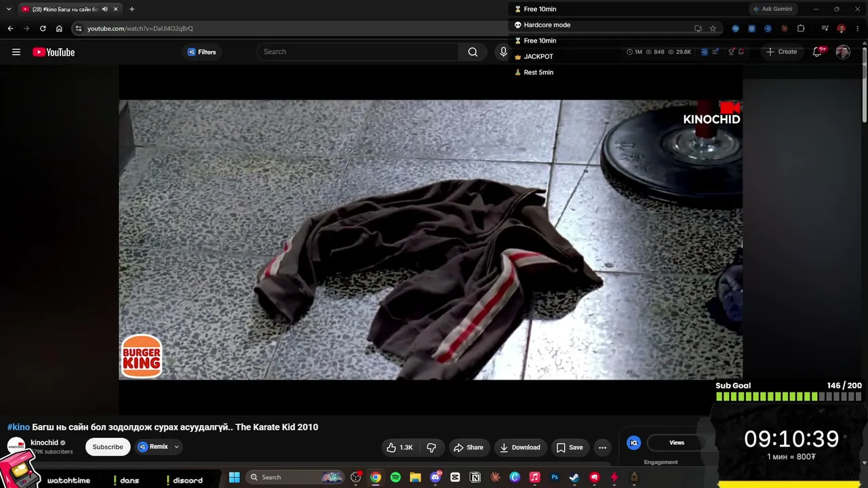Open Spotify from the taskbar

395,477
